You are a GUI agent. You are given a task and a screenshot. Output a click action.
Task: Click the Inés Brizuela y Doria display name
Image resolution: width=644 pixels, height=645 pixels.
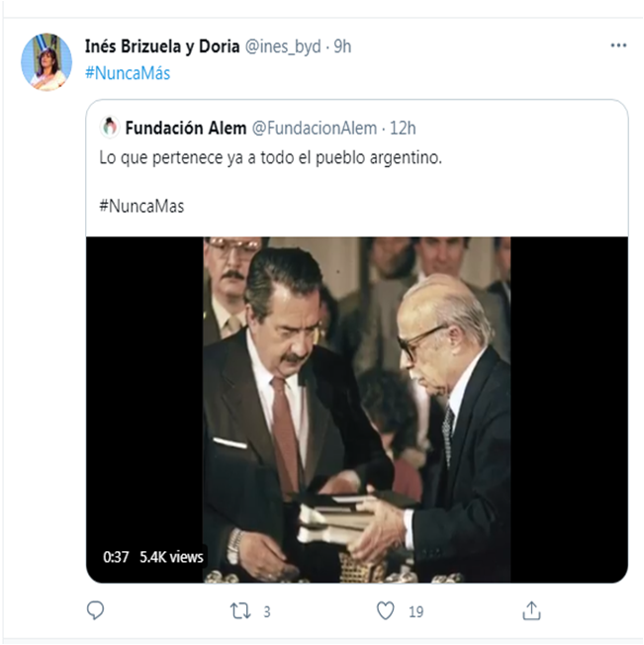click(162, 46)
